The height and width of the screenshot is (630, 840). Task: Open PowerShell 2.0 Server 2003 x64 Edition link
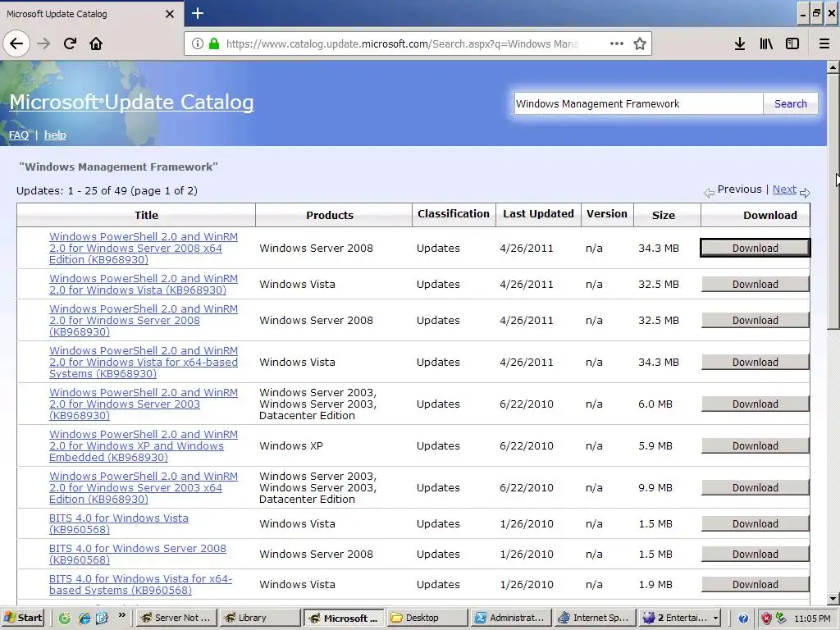click(143, 487)
